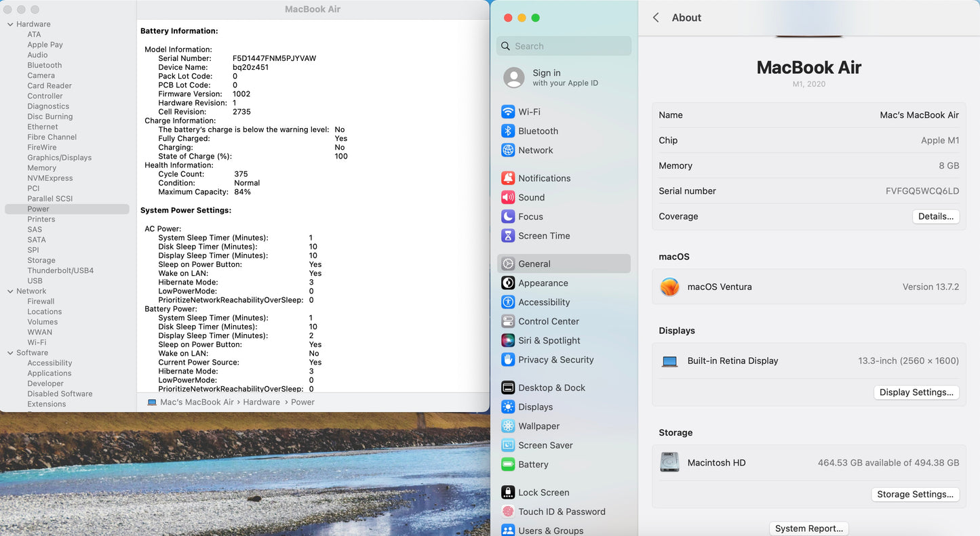The height and width of the screenshot is (536, 980).
Task: Open Notifications settings via bell icon
Action: (x=507, y=178)
